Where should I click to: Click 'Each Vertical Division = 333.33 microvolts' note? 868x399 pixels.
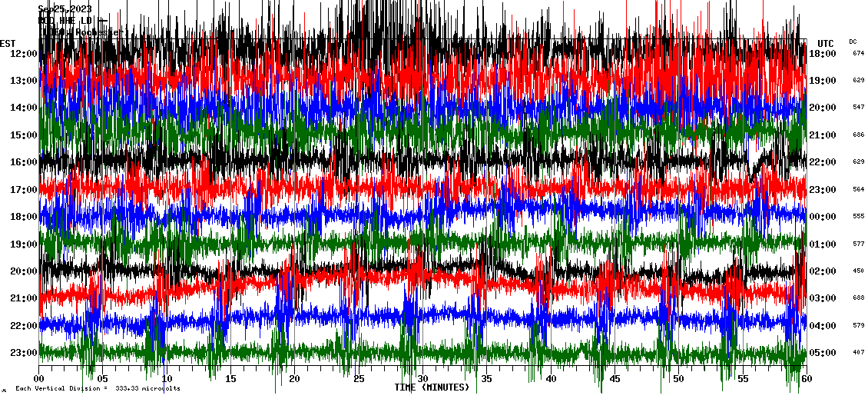click(98, 388)
